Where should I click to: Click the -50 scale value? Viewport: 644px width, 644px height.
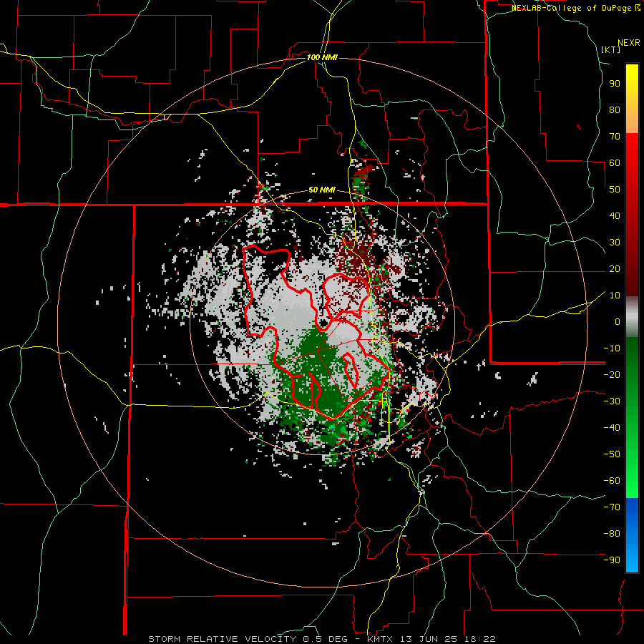612,454
